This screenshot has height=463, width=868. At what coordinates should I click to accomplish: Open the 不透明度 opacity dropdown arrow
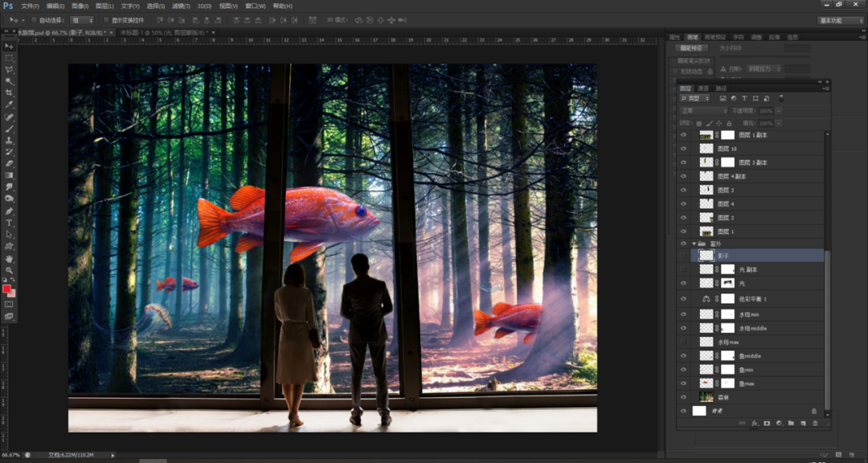click(779, 111)
